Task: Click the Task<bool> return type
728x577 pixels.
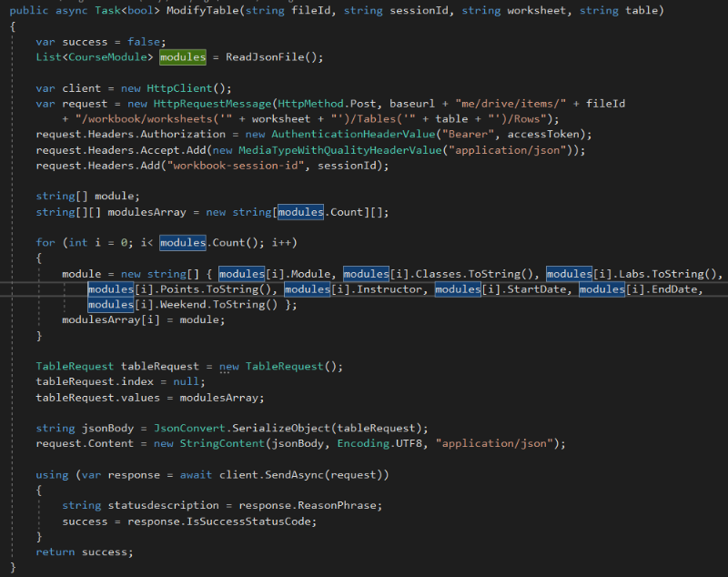Action: click(127, 10)
